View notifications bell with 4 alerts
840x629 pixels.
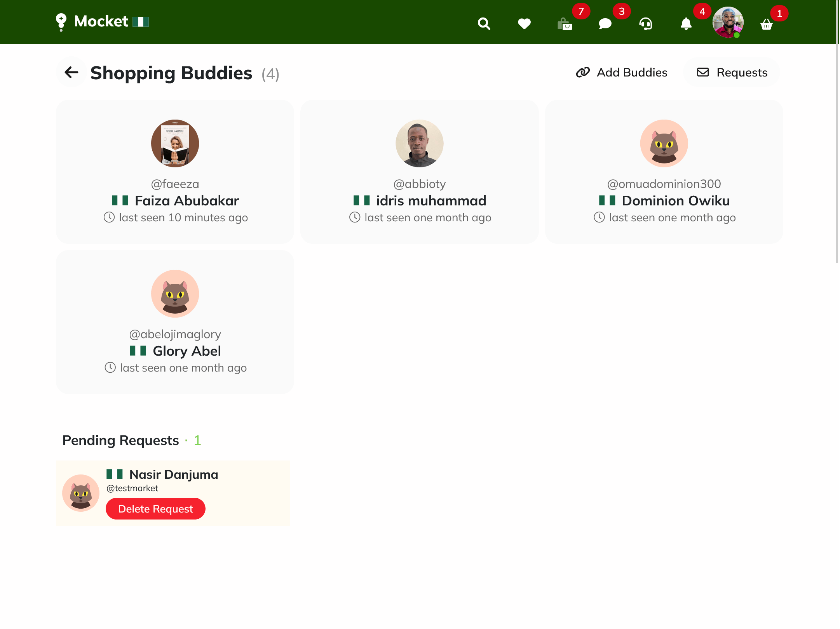coord(685,24)
